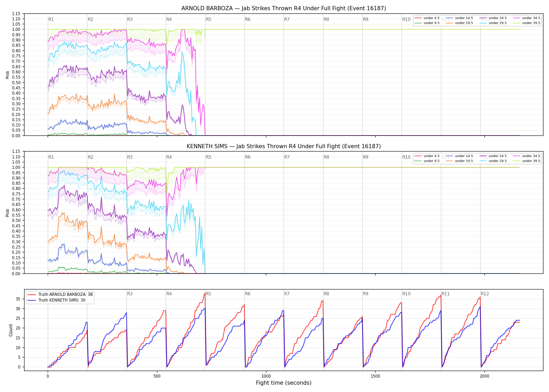Click the 'Fight time (seconds)' axis label
Viewport: 549px width, 392px height.
tap(284, 383)
